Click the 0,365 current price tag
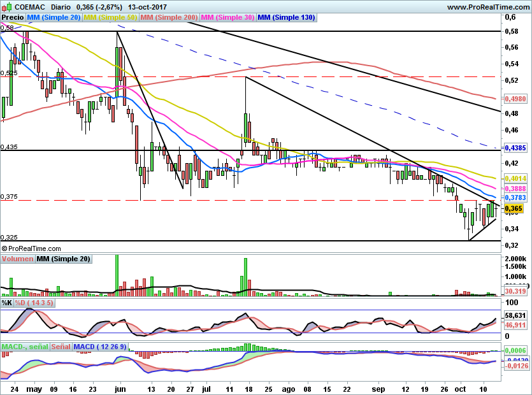 pyautogui.click(x=514, y=208)
